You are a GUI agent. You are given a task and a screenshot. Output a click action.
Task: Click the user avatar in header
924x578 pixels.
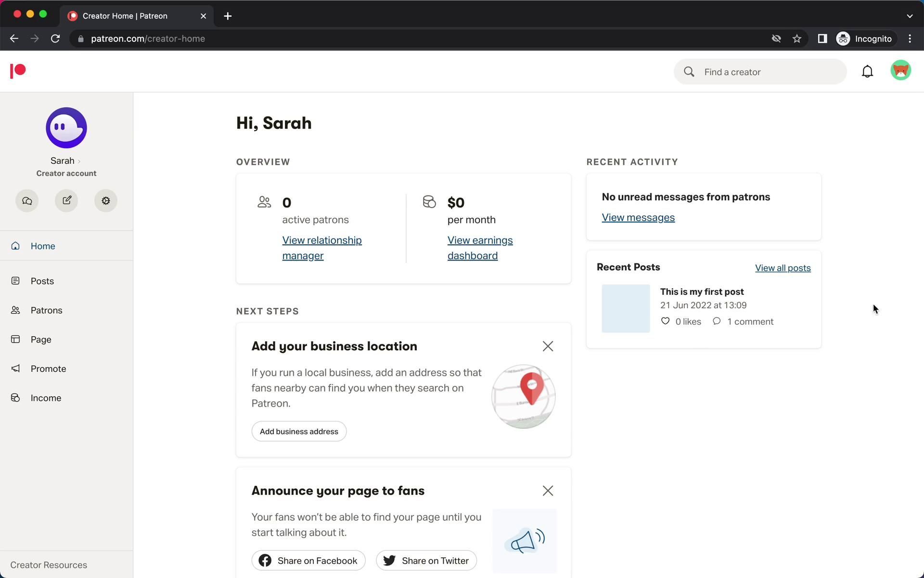[x=900, y=71]
